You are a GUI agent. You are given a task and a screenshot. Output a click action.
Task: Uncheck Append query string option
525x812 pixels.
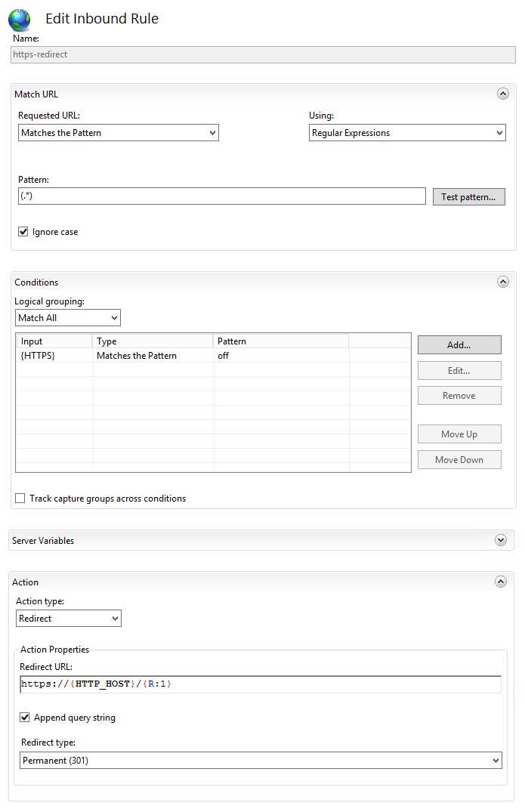[x=25, y=718]
